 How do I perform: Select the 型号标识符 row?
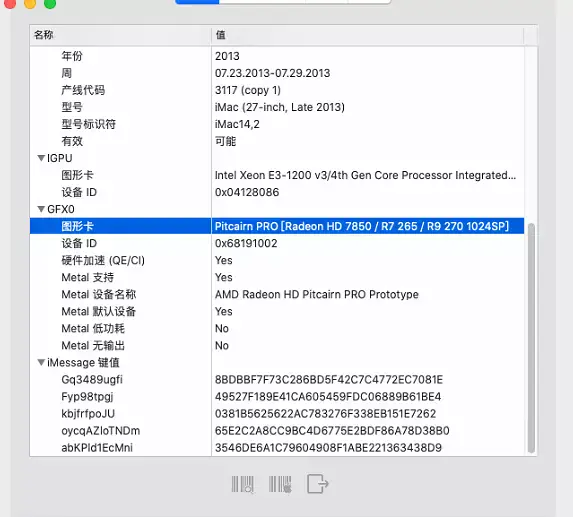[277, 124]
